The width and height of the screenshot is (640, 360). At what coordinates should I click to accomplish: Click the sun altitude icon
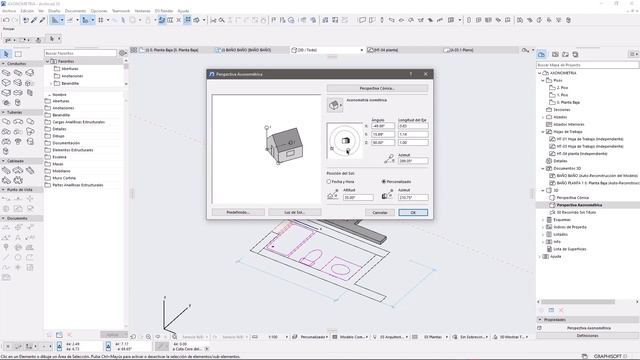[x=333, y=195]
